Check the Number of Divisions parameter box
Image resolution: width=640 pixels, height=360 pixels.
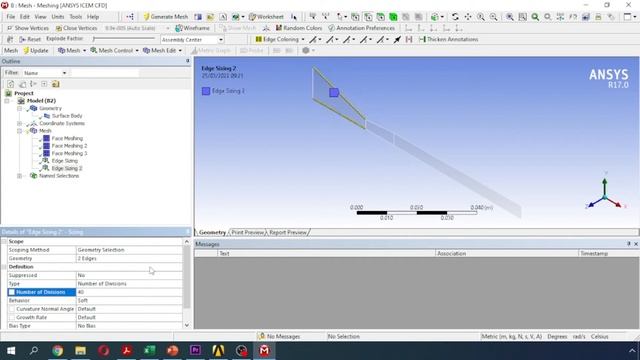point(12,292)
